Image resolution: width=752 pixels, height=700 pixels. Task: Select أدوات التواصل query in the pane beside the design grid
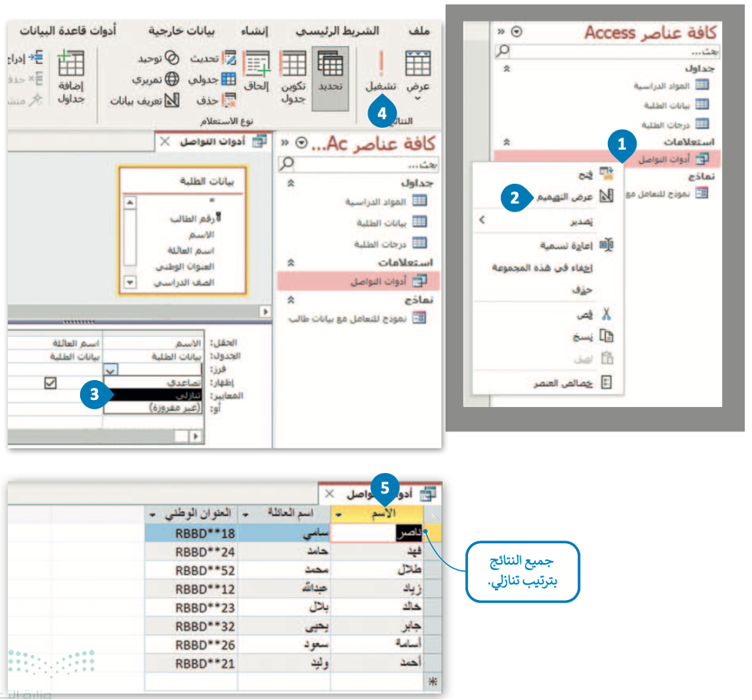358,282
